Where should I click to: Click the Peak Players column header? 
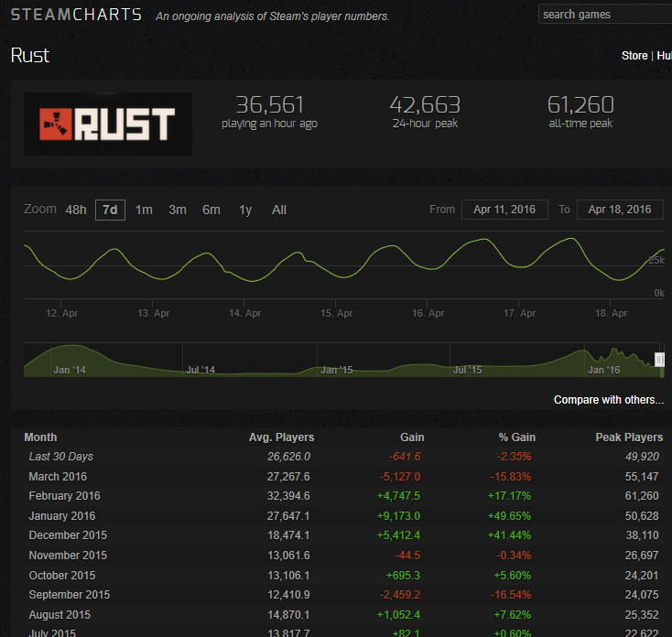point(629,437)
